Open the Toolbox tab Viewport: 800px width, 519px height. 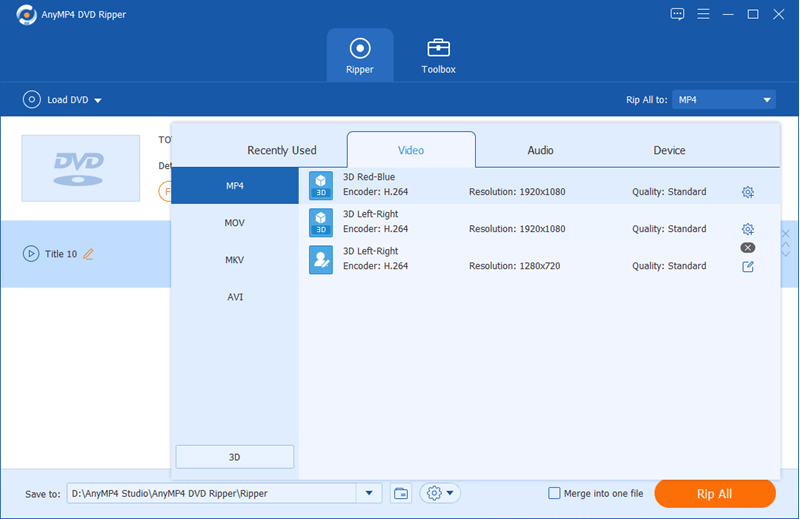(438, 55)
